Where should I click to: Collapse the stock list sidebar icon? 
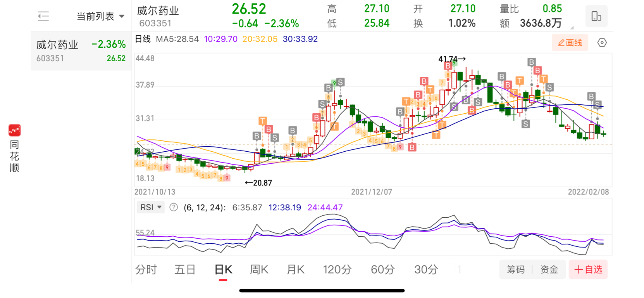click(x=43, y=16)
